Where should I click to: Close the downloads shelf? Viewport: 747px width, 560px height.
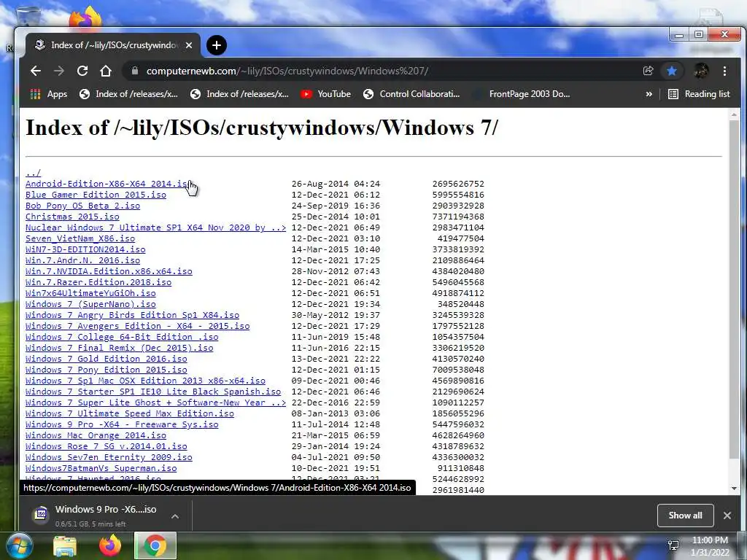tap(727, 516)
